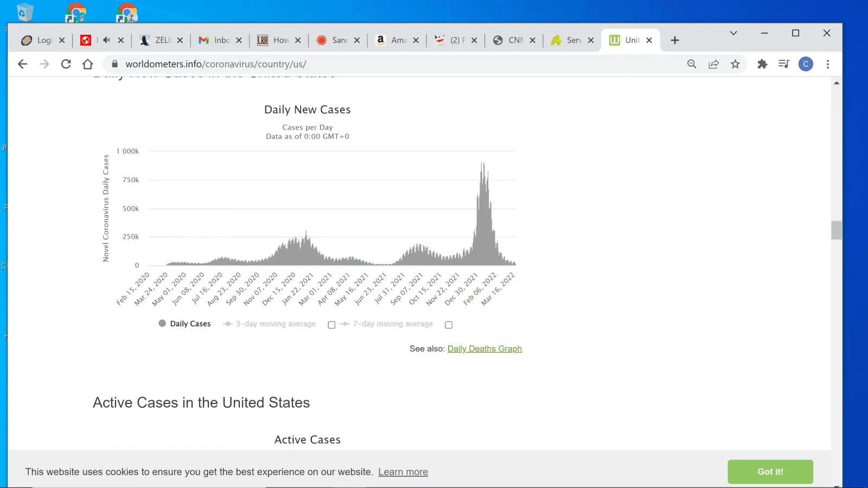
Task: Expand the tab search dropdown arrow
Action: pos(733,33)
